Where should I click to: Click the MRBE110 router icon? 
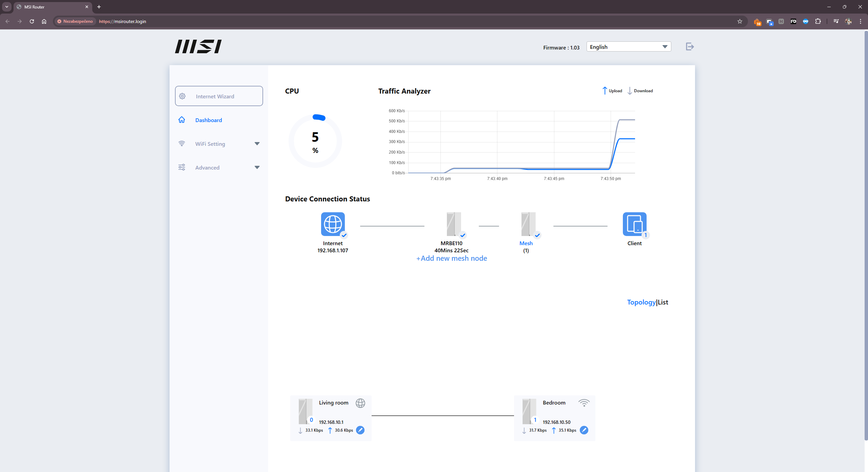coord(453,224)
